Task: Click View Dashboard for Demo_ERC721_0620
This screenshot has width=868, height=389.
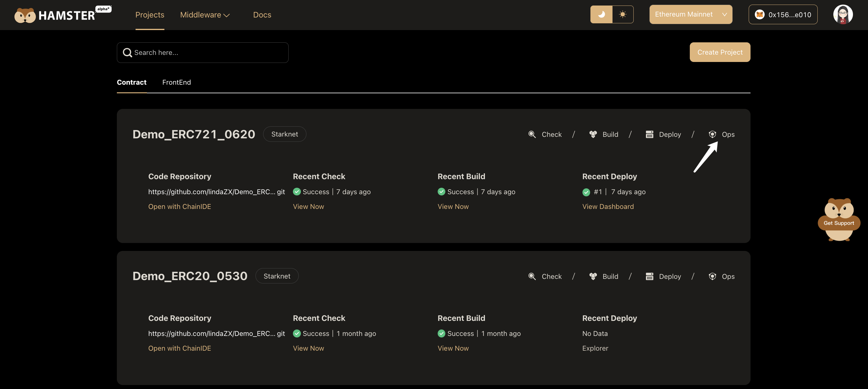Action: (608, 207)
